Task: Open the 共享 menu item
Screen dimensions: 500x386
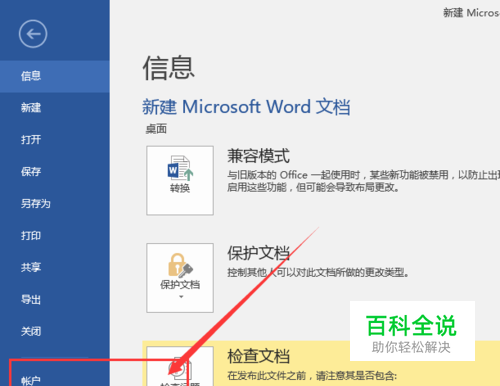Action: (x=55, y=267)
